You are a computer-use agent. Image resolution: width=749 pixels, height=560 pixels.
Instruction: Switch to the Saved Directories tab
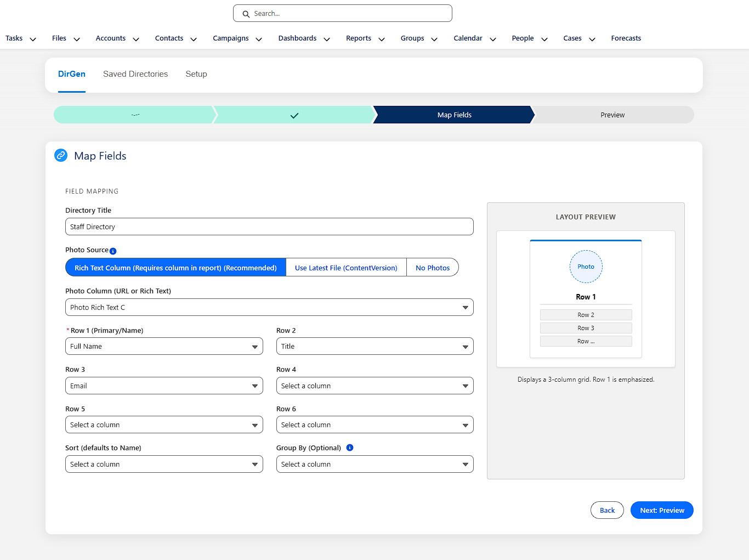(x=135, y=73)
